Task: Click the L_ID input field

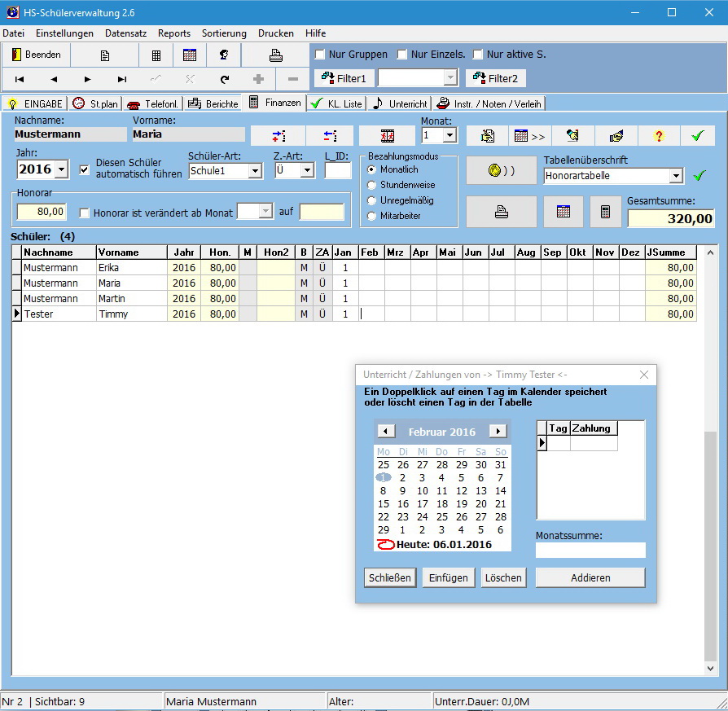Action: coord(338,170)
